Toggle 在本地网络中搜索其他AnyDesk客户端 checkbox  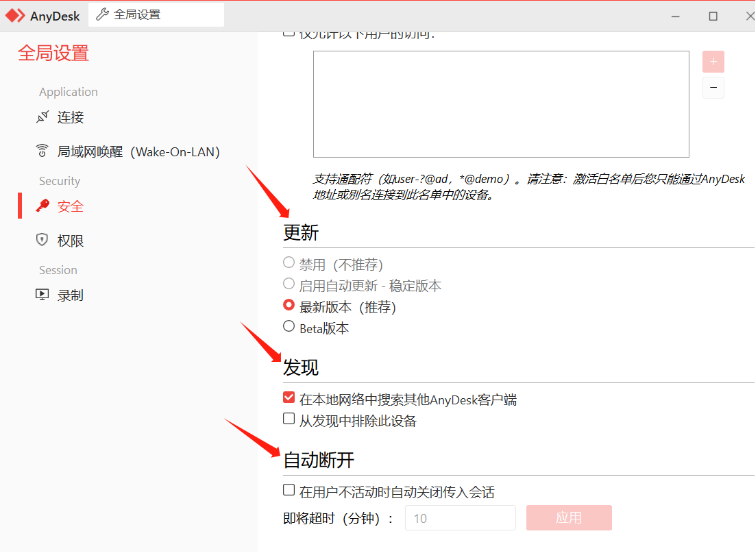click(288, 397)
